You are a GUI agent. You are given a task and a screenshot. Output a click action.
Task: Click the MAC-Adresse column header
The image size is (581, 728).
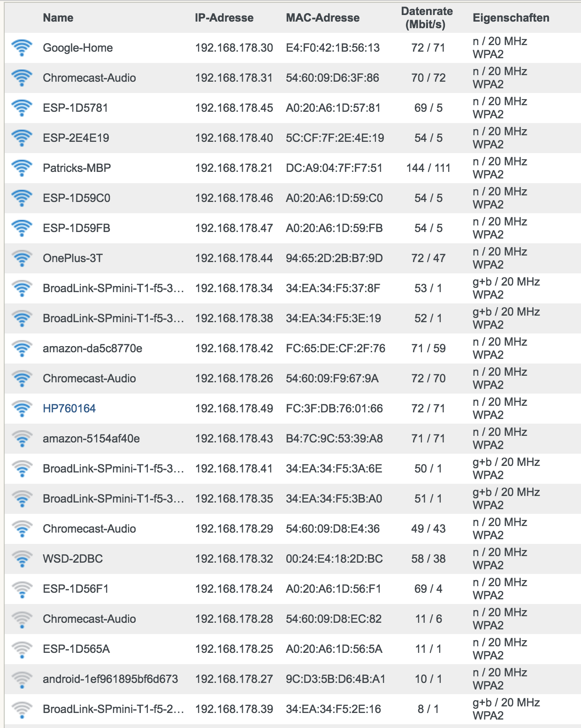[323, 18]
